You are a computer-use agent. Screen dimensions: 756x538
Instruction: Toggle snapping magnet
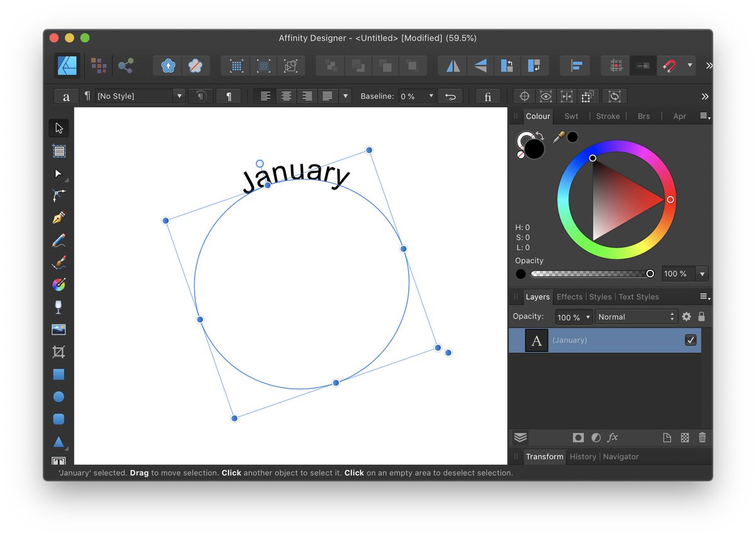pos(669,66)
